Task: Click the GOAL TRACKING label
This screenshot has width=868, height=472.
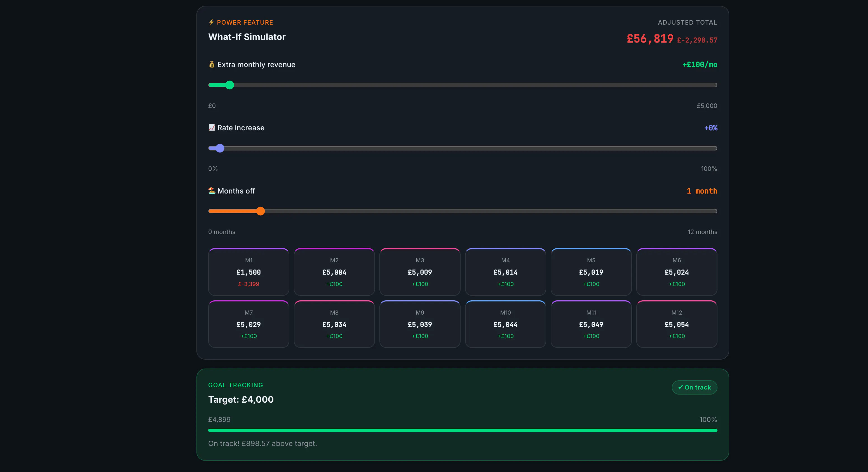Action: 236,385
